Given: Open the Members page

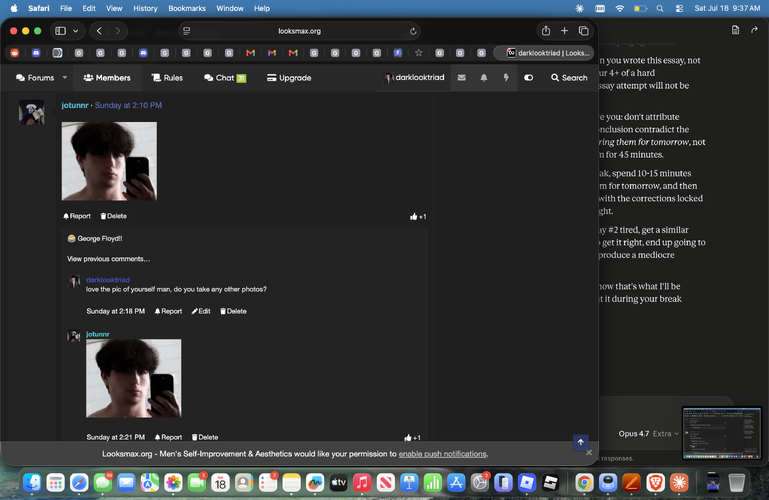Looking at the screenshot, I should point(107,78).
